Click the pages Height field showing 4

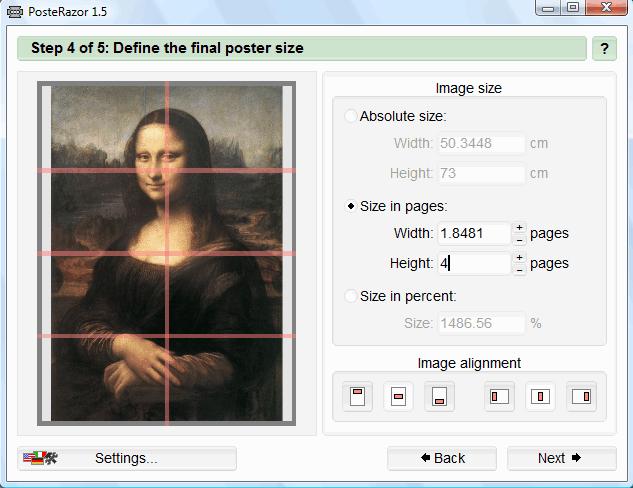474,264
